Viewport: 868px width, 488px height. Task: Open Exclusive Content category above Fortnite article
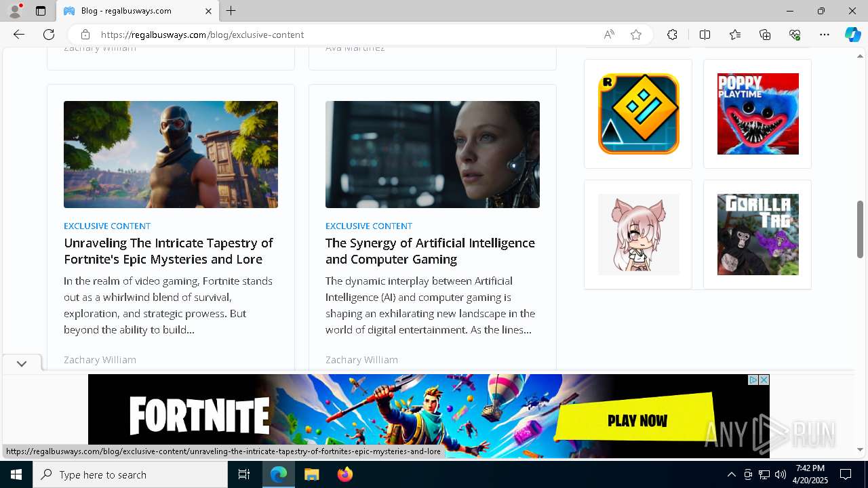click(x=107, y=226)
